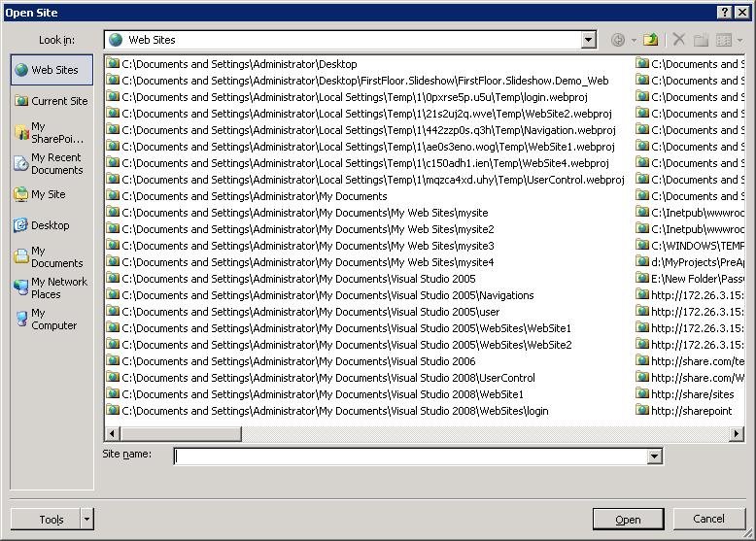Screen dimensions: 756x541
Task: Open My Recent Documents shortcut
Action: pyautogui.click(x=52, y=164)
